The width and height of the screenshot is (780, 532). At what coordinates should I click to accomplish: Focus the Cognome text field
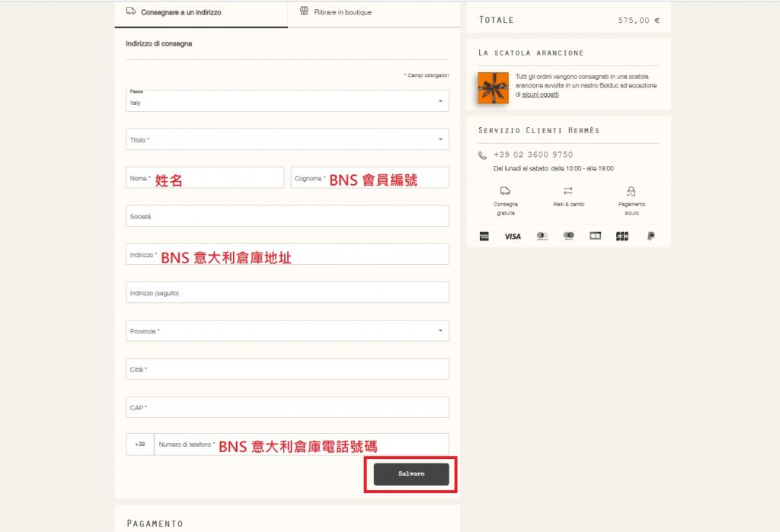369,178
